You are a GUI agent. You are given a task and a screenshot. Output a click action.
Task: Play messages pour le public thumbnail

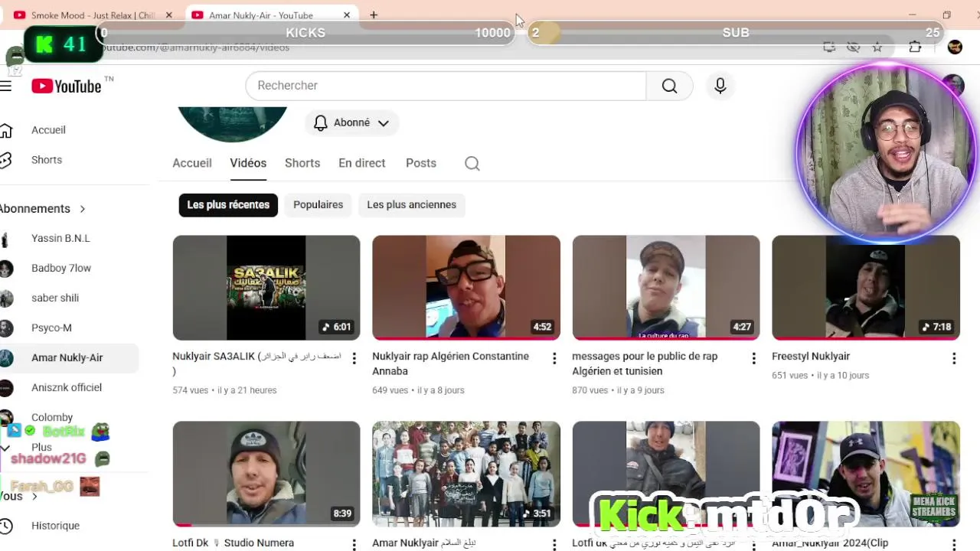tap(665, 288)
